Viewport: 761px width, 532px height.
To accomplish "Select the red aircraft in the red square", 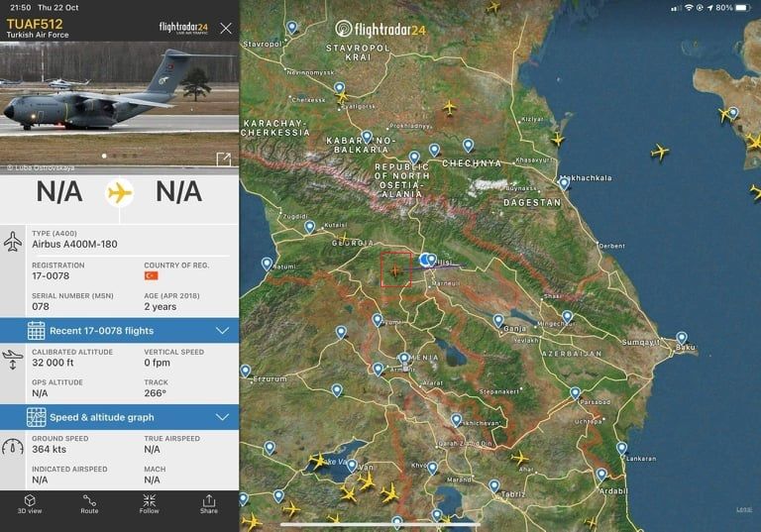I will click(x=396, y=269).
